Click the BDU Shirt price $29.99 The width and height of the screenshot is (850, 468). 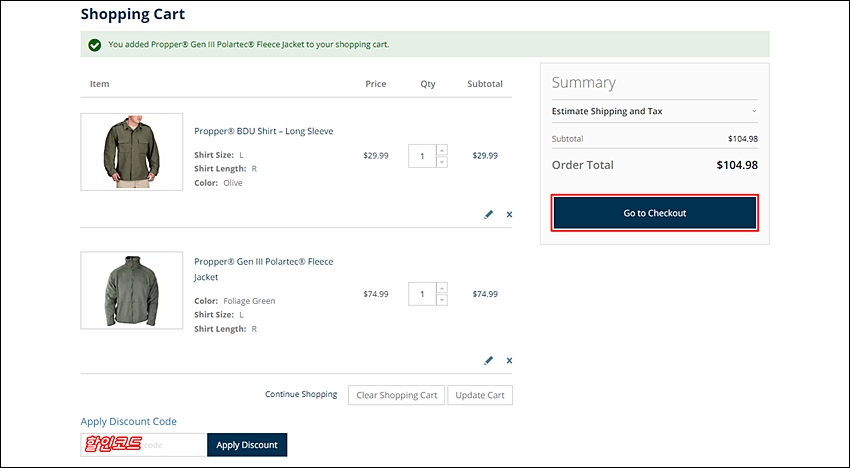376,156
